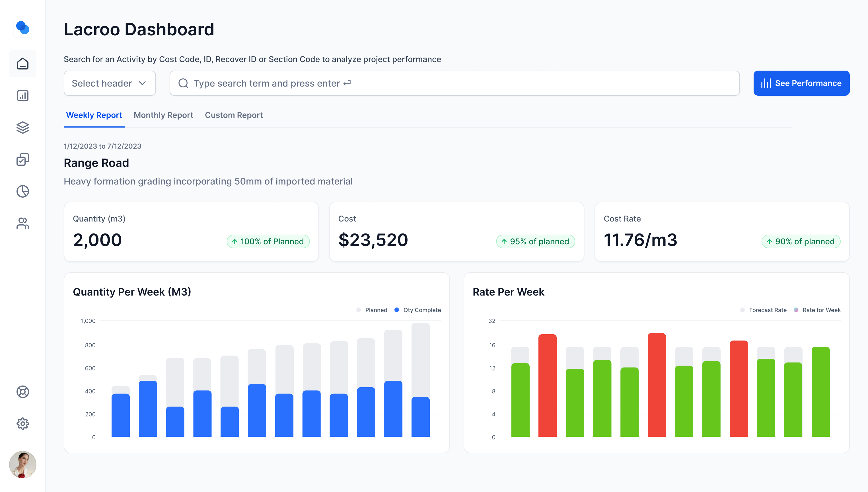Open the users team sidebar icon
This screenshot has width=868, height=492.
tap(23, 223)
